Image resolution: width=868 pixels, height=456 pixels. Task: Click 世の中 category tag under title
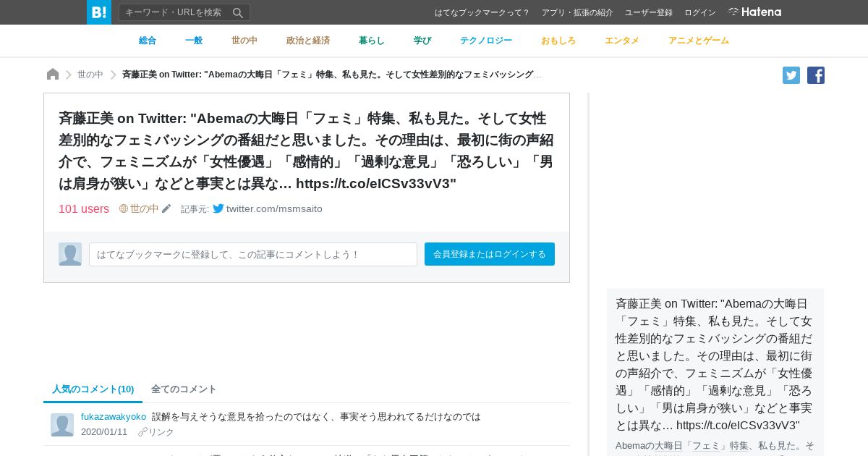[144, 208]
